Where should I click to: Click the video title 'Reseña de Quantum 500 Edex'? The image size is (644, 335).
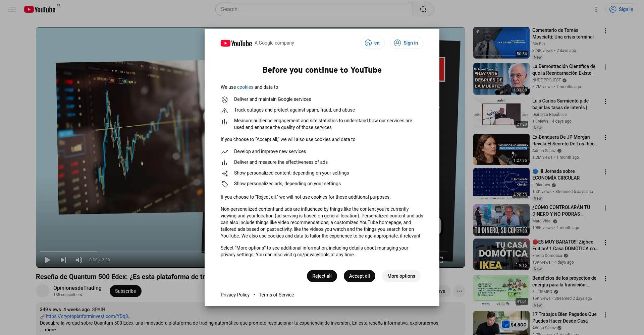120,277
